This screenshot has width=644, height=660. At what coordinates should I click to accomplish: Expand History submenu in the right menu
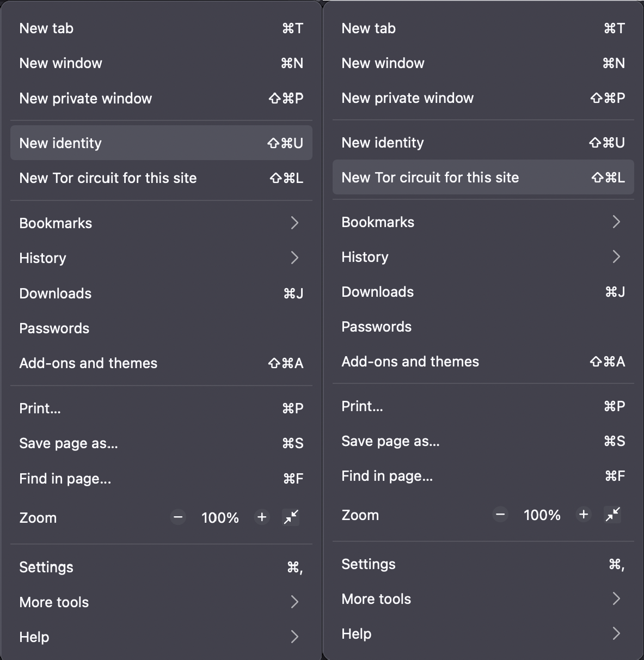pyautogui.click(x=483, y=257)
